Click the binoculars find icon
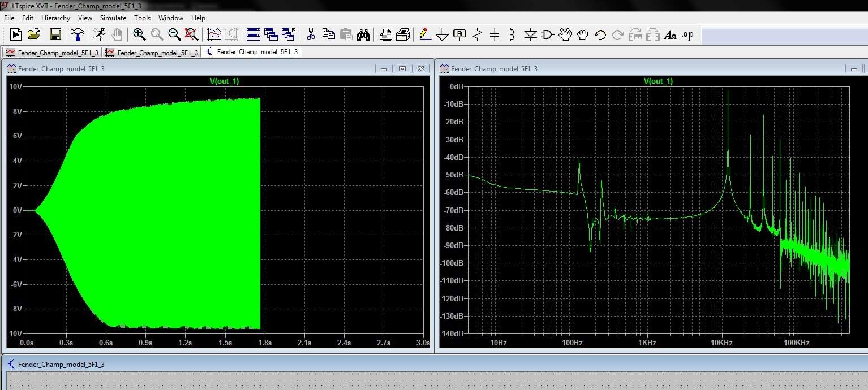Screen dimensions: 868x390 pyautogui.click(x=363, y=35)
